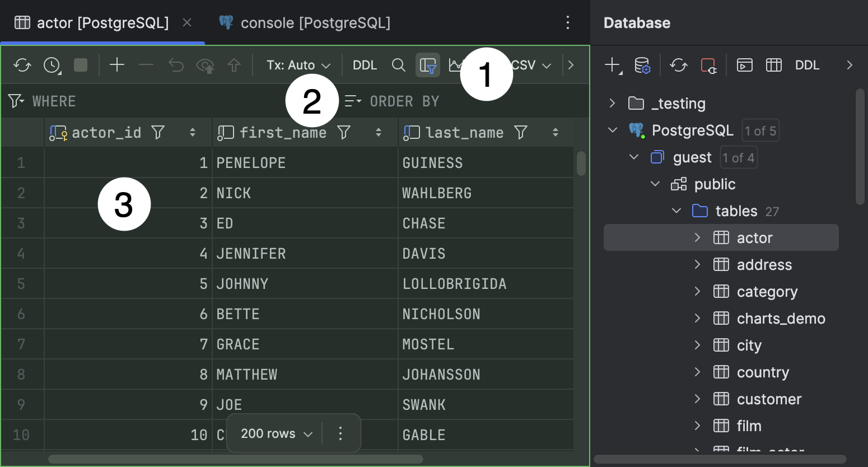View DDL of the selected table

(807, 64)
